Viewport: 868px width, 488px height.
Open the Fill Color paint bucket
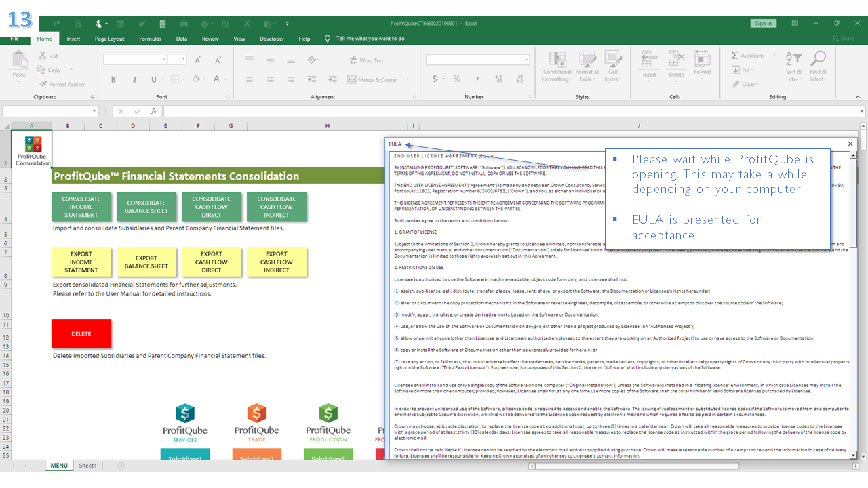click(x=195, y=79)
